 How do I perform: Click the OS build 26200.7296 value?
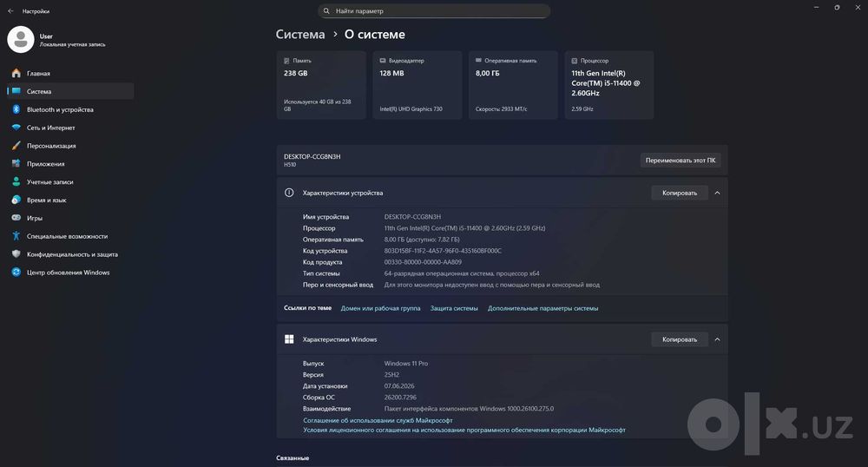pyautogui.click(x=400, y=398)
